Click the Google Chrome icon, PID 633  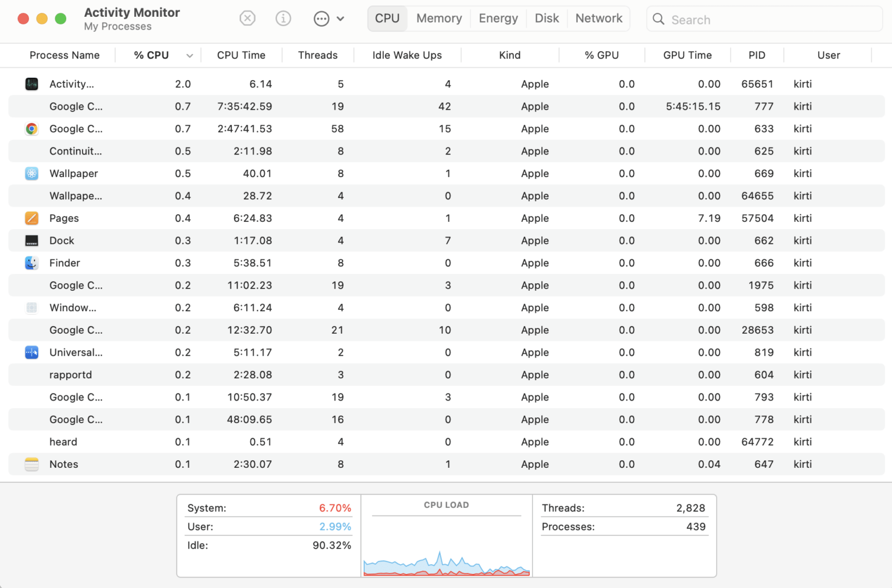coord(32,129)
